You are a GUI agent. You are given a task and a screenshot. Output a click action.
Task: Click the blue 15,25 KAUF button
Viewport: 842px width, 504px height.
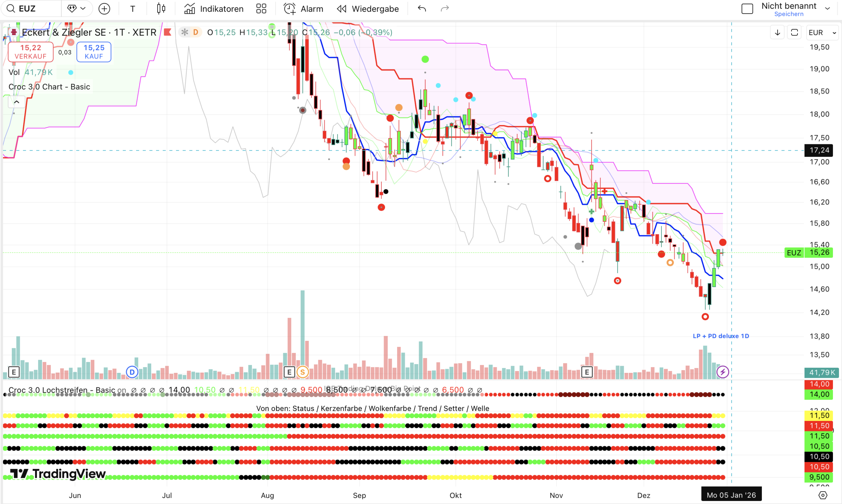tap(94, 51)
